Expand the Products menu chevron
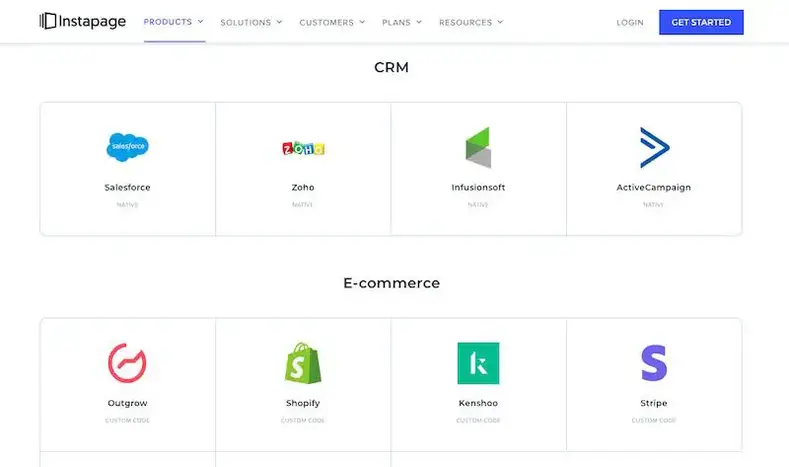This screenshot has height=467, width=789. [200, 22]
